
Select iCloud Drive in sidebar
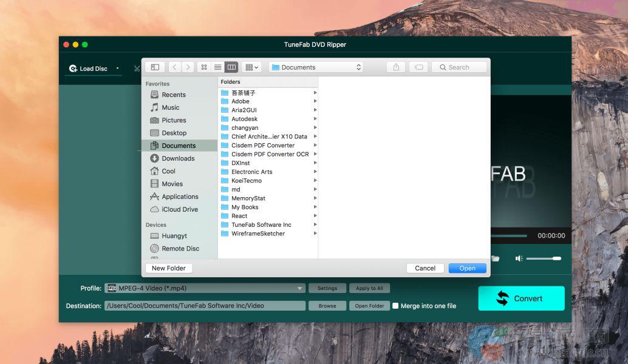tap(179, 209)
